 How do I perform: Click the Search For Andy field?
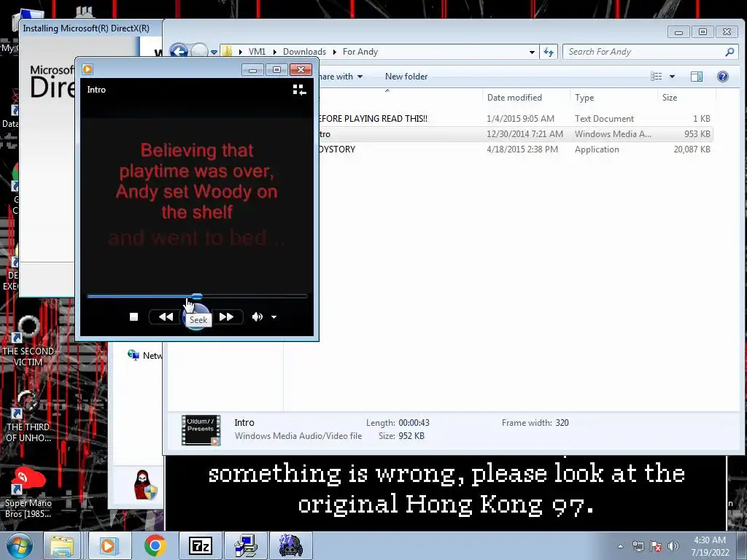(643, 52)
